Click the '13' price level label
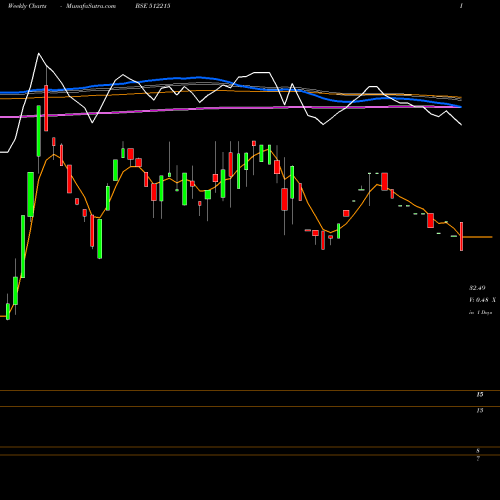 pos(480,411)
